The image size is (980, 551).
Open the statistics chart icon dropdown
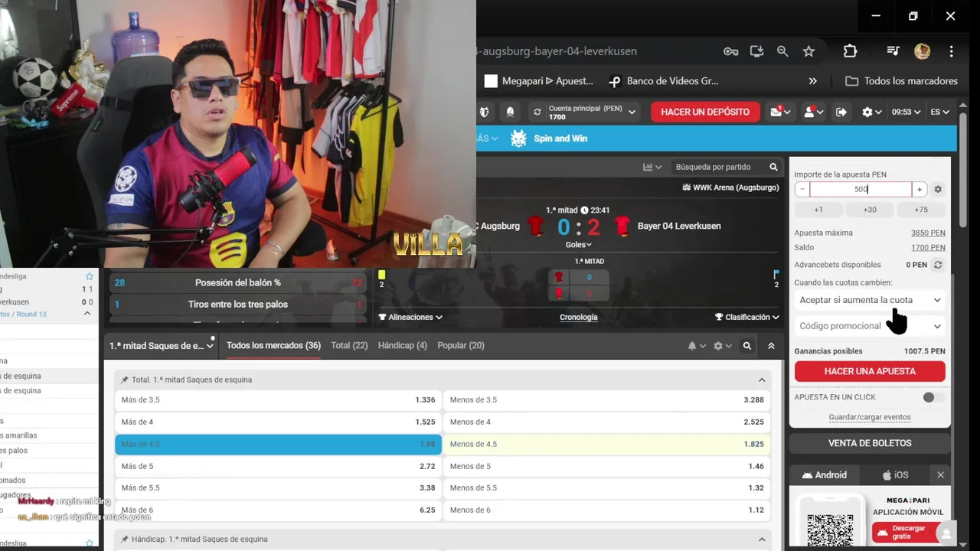(x=652, y=167)
